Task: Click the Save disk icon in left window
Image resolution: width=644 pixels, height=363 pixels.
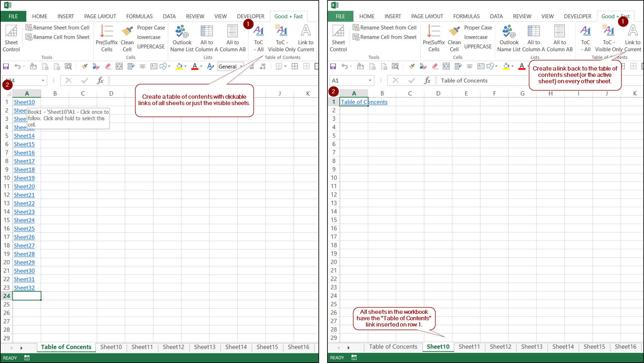Action: click(6, 67)
